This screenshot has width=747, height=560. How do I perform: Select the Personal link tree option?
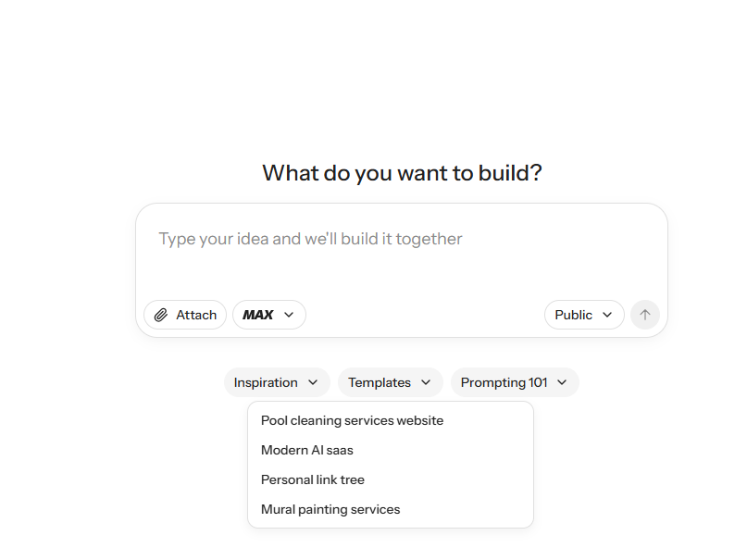[x=311, y=479]
